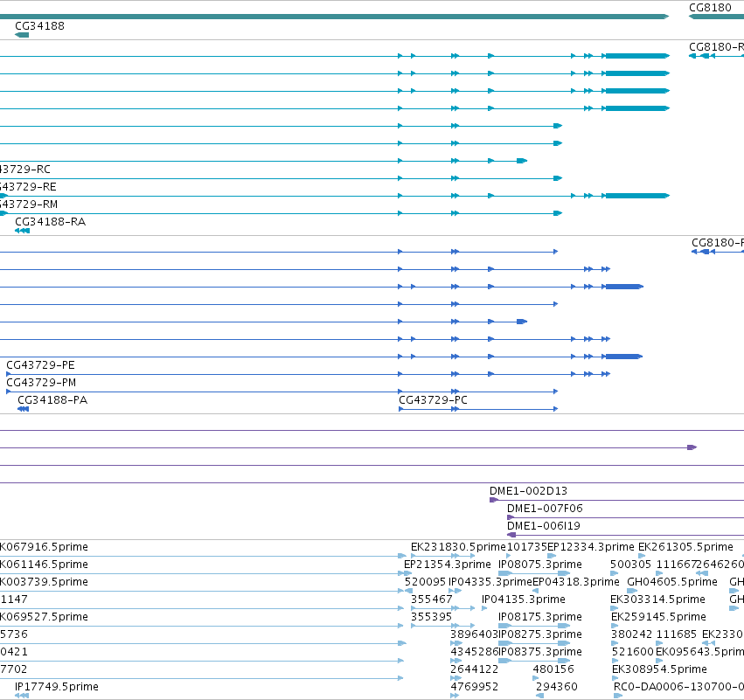Click the purple arrowhead ending near CG8180
744x700 pixels.
[692, 447]
